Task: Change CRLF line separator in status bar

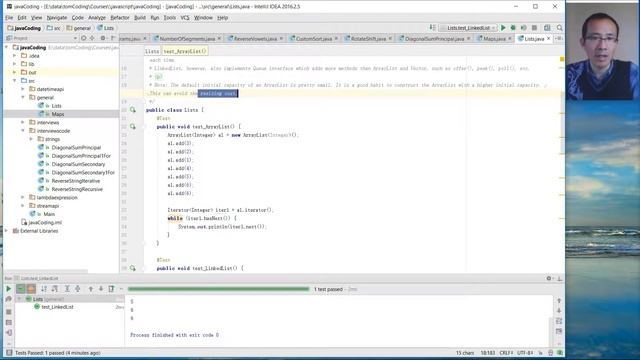Action: coord(506,353)
